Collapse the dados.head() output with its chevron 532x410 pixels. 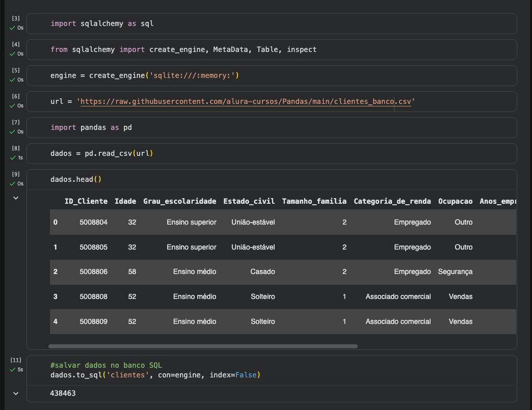pyautogui.click(x=16, y=198)
